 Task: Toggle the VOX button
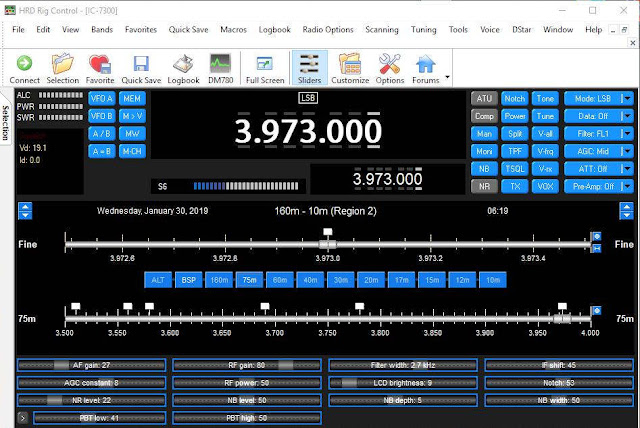(x=545, y=186)
